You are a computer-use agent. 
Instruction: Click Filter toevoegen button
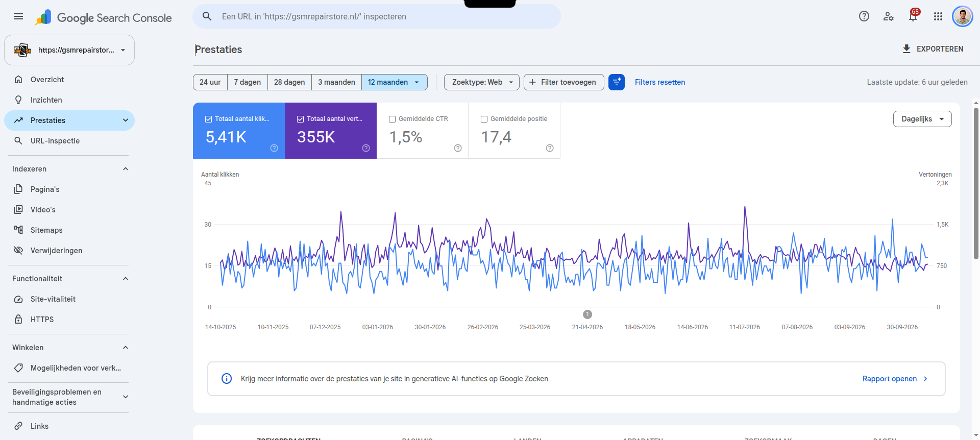tap(564, 82)
